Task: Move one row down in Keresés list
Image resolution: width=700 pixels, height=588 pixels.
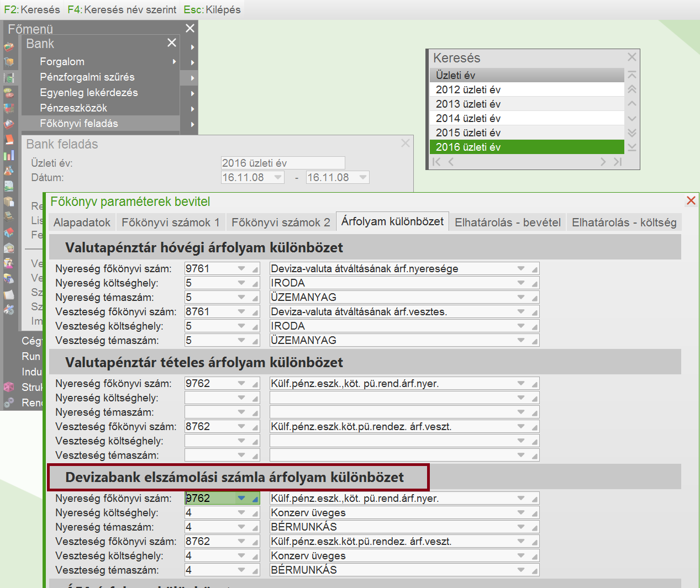Action: point(632,118)
